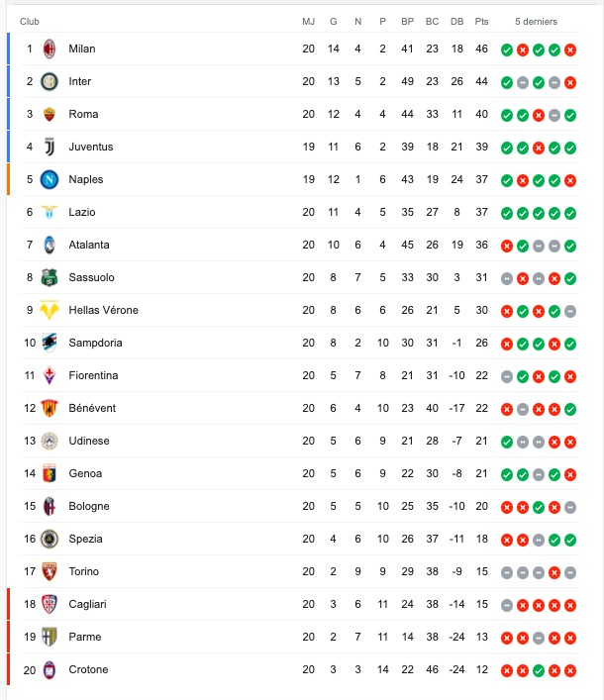Open the Cagliari team row

(x=299, y=605)
